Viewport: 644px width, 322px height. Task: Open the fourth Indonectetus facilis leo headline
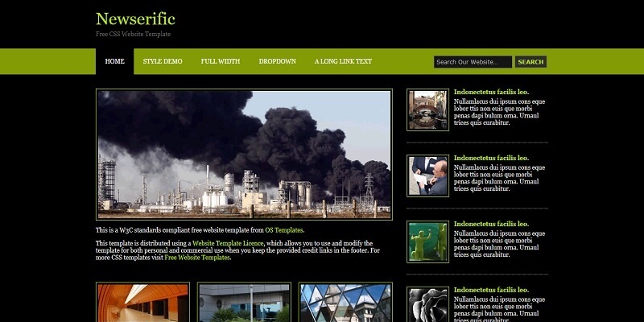click(x=491, y=290)
